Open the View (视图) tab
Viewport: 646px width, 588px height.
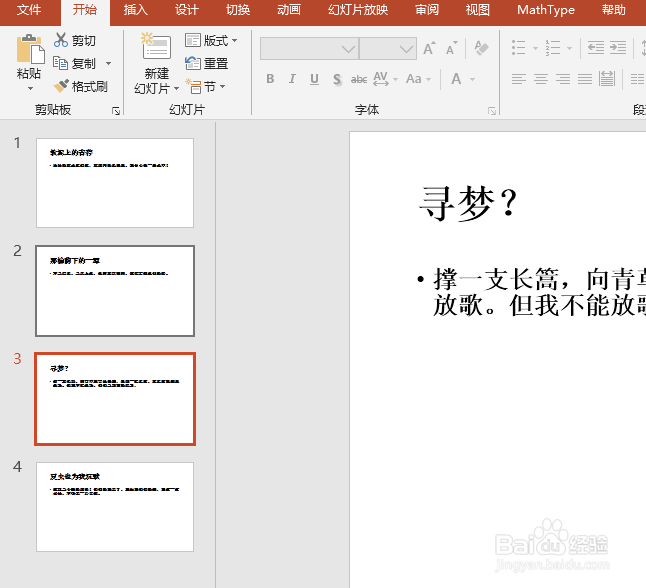[x=477, y=10]
